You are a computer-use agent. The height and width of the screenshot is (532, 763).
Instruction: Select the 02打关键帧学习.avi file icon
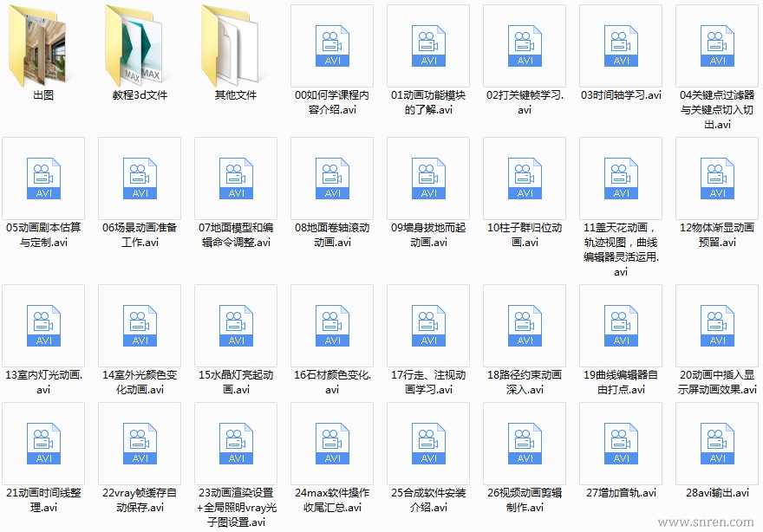point(525,46)
